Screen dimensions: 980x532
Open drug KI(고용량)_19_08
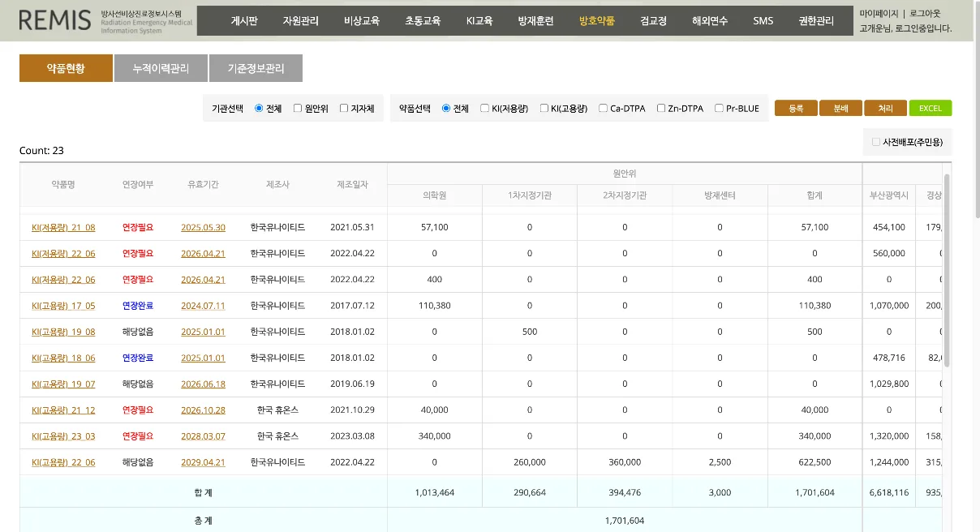click(x=63, y=332)
